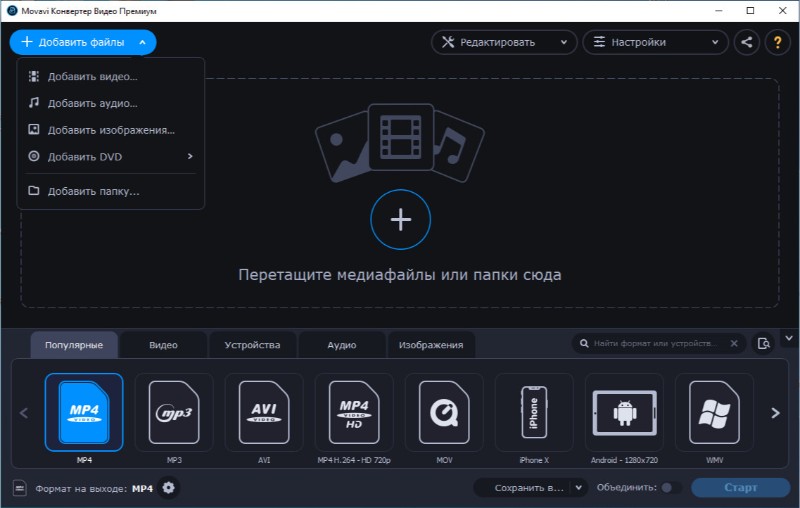Switch to the Изображения tab
The height and width of the screenshot is (508, 800).
point(431,345)
